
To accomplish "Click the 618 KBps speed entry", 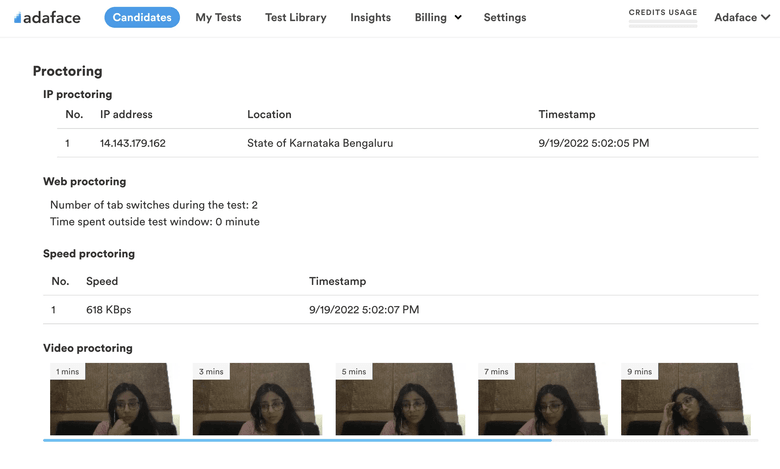I will [x=109, y=310].
